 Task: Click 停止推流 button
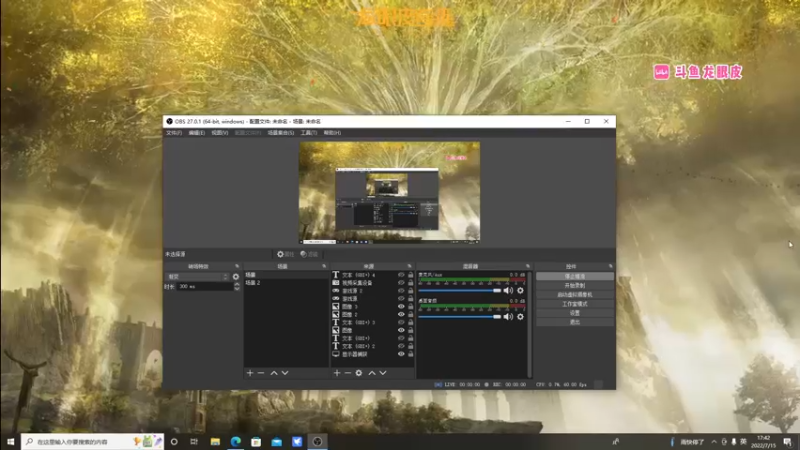point(575,276)
